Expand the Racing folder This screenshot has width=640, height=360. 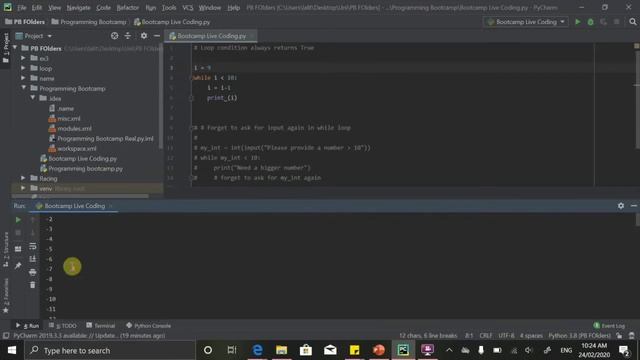point(23,178)
